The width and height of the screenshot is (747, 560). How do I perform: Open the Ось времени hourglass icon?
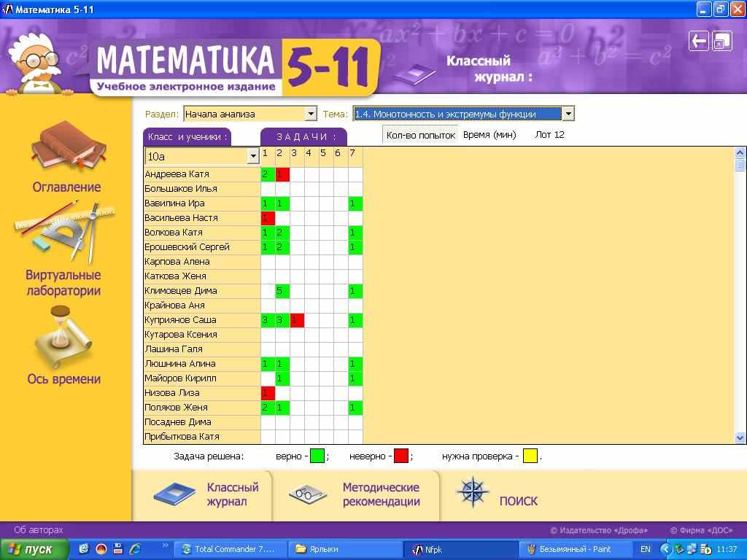click(x=63, y=337)
